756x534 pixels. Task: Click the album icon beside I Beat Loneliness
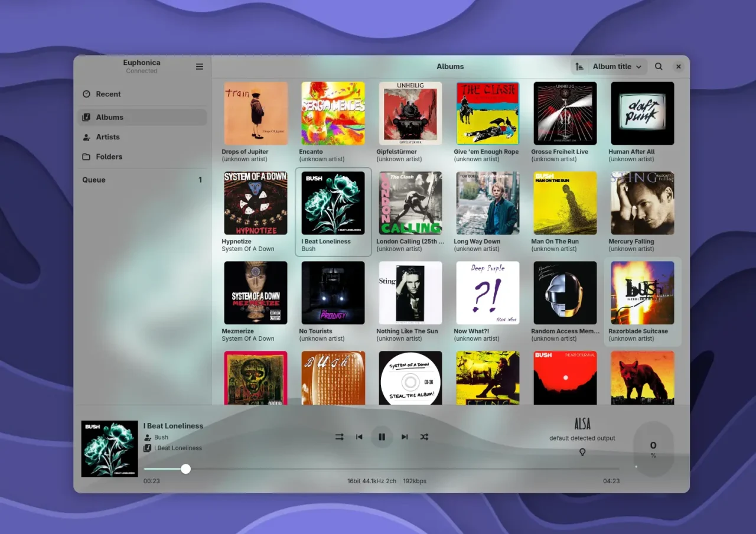(x=146, y=448)
